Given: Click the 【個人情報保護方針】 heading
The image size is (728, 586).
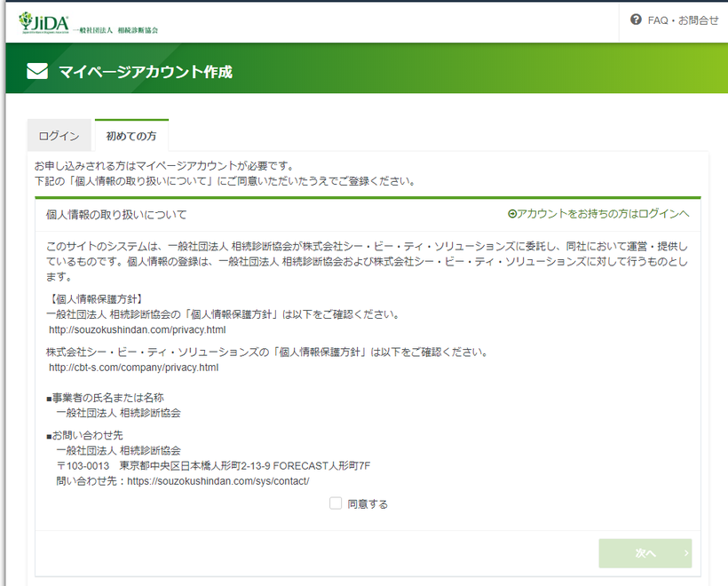Looking at the screenshot, I should [96, 299].
